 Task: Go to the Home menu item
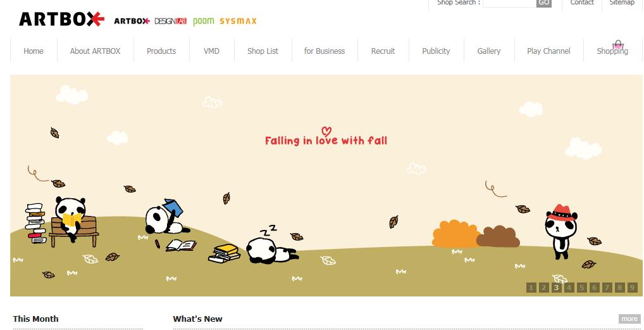click(x=34, y=51)
